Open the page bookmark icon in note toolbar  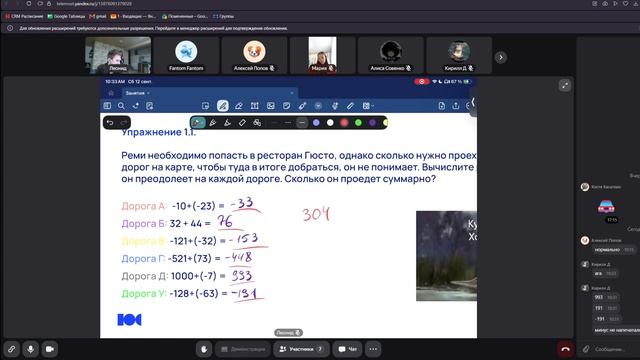[x=149, y=106]
